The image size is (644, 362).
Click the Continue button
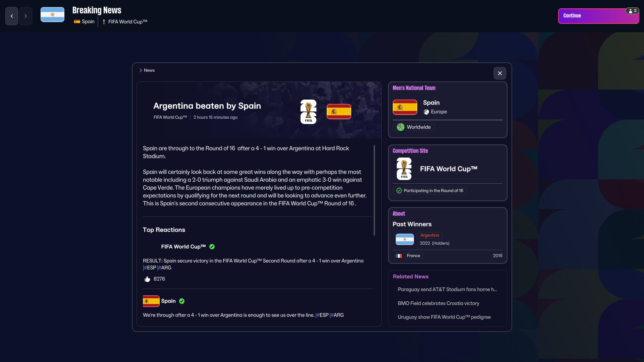tap(598, 16)
